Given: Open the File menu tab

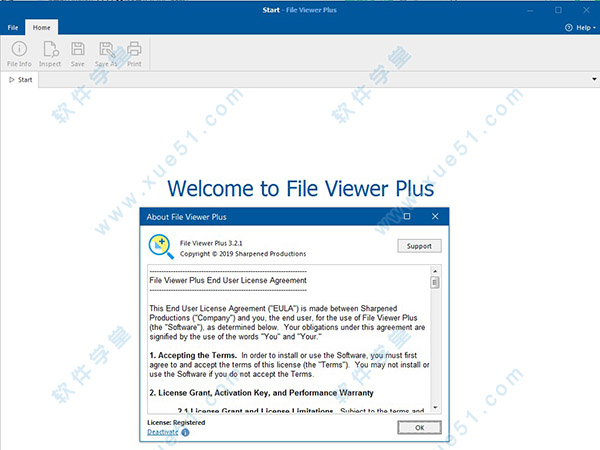Looking at the screenshot, I should (x=13, y=27).
